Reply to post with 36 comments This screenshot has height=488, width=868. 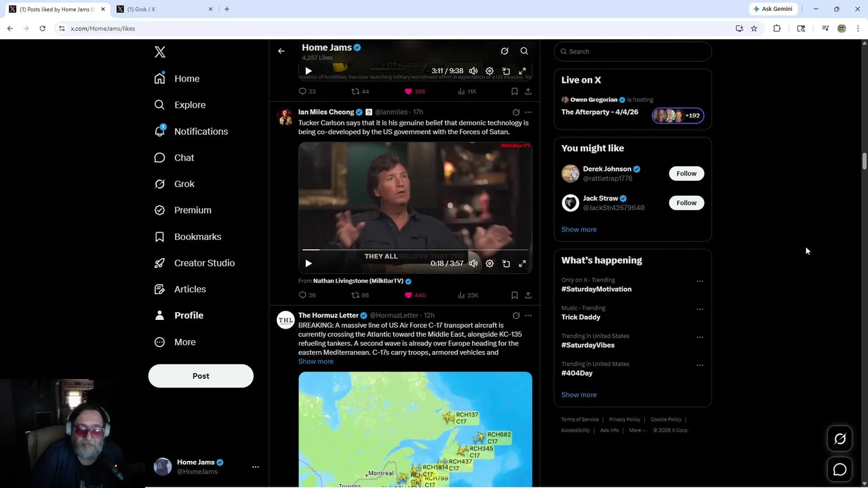click(x=307, y=296)
